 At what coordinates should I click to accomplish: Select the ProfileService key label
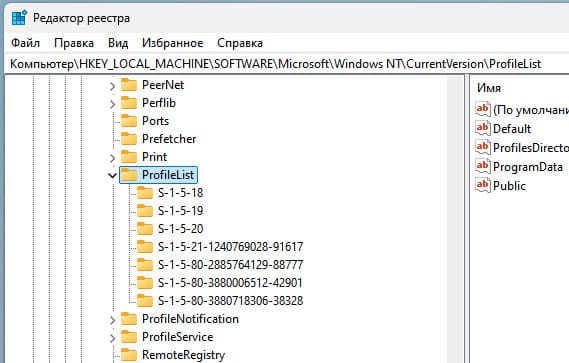tap(177, 337)
